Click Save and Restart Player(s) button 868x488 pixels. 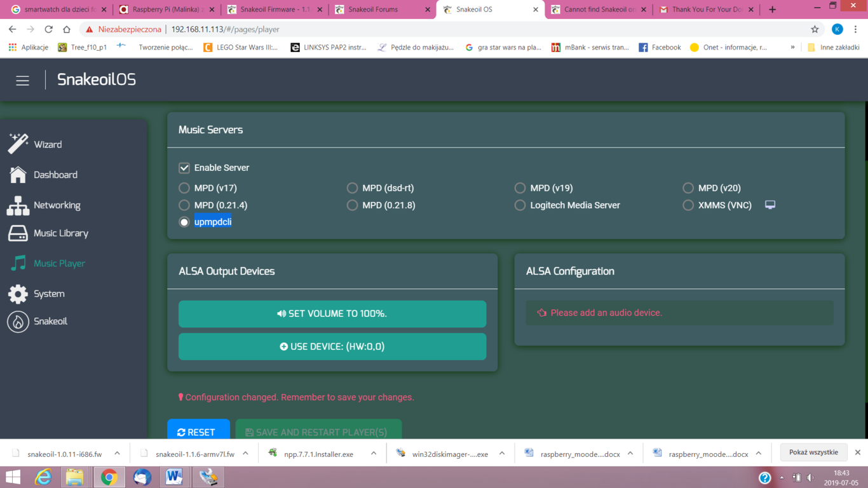click(x=318, y=430)
